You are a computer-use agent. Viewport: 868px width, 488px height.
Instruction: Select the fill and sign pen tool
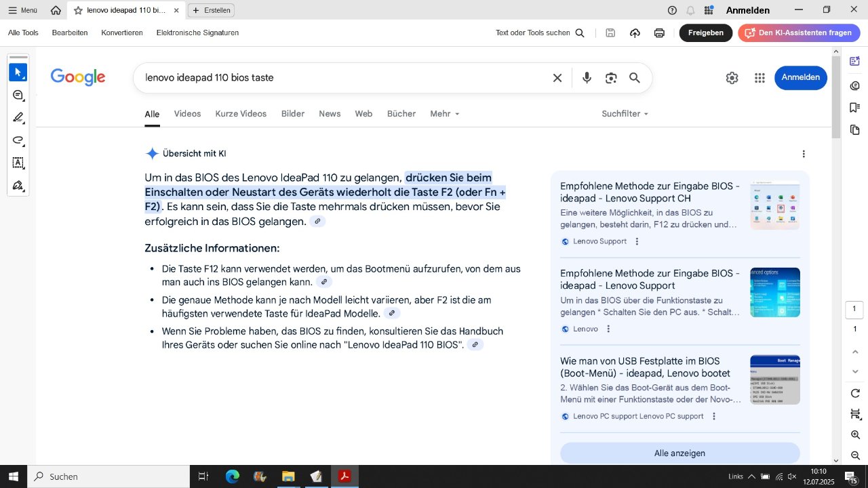[18, 185]
